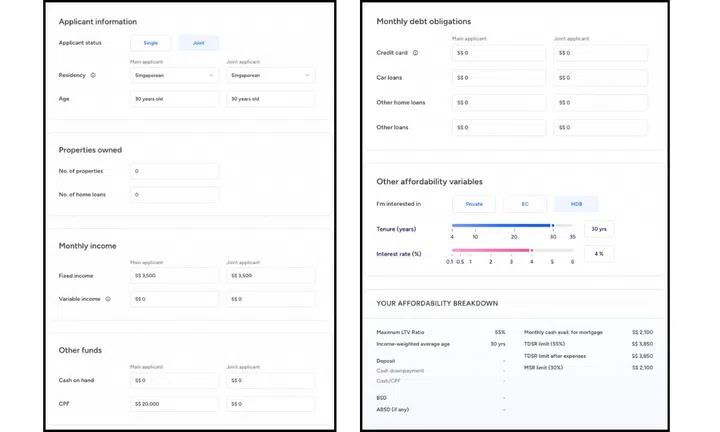Select Private property option
Screen dimensions: 720x432
(474, 204)
